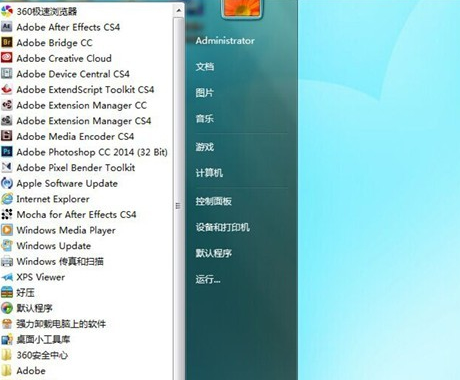
Task: Click the Windows Update icon
Action: pos(7,245)
